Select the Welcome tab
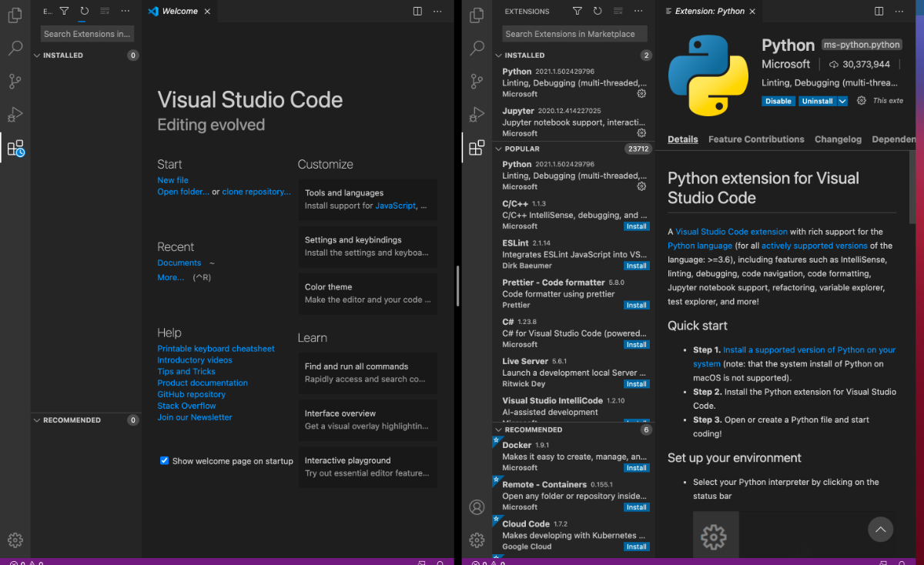This screenshot has height=565, width=924. pyautogui.click(x=179, y=12)
